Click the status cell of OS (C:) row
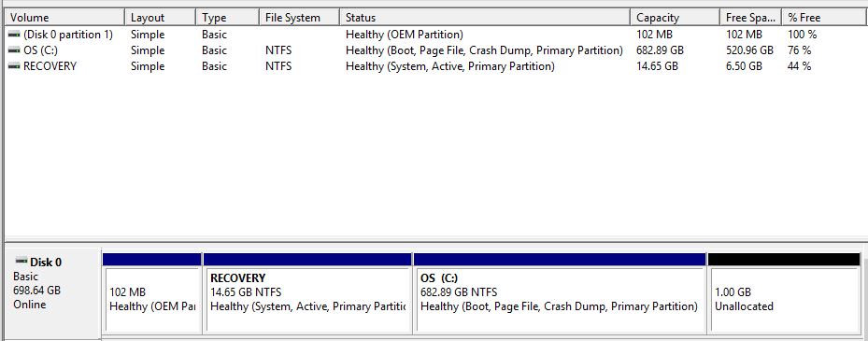Screen dimensions: 868x341 click(484, 50)
